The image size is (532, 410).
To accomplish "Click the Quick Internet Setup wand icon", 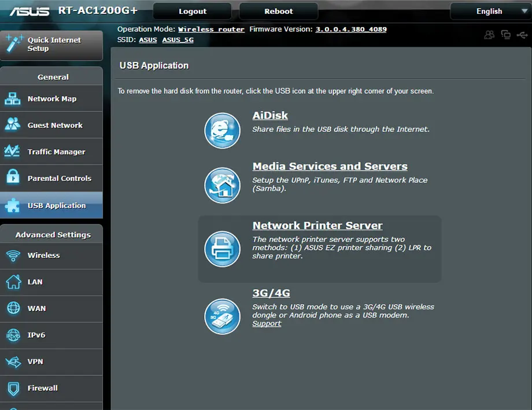I will point(14,43).
